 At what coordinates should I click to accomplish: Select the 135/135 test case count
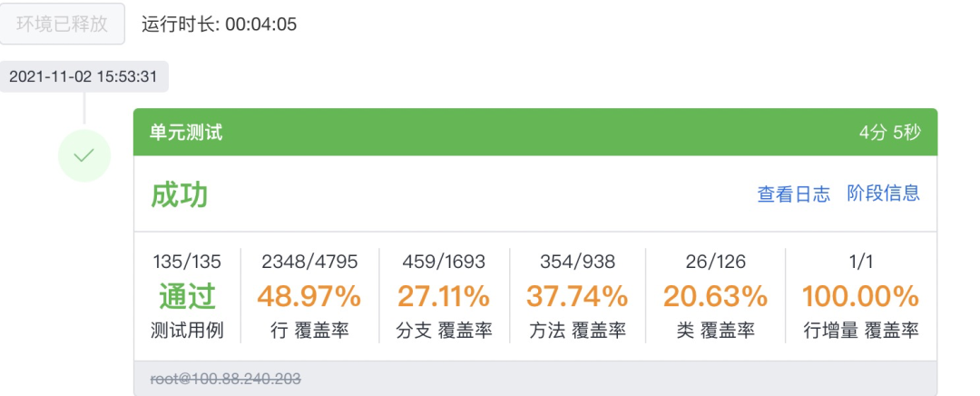[187, 262]
